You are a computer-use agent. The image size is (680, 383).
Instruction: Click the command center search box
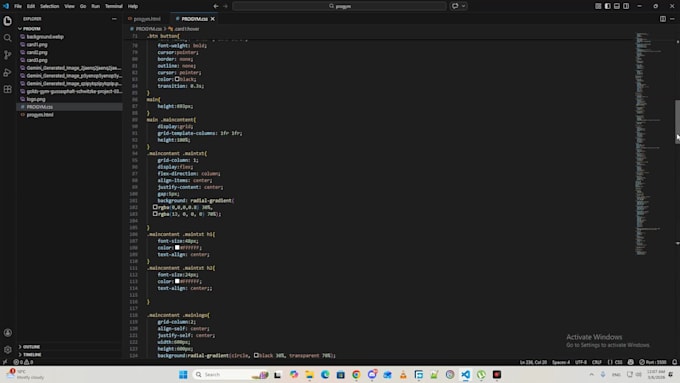point(340,6)
